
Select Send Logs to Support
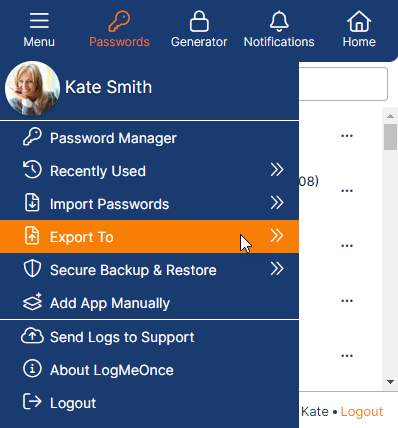click(x=149, y=337)
